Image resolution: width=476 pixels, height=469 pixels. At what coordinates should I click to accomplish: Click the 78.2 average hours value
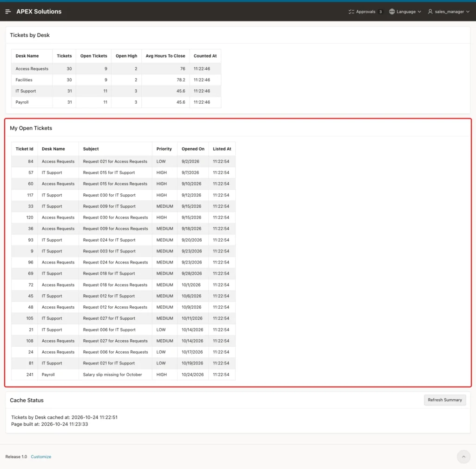coord(181,80)
